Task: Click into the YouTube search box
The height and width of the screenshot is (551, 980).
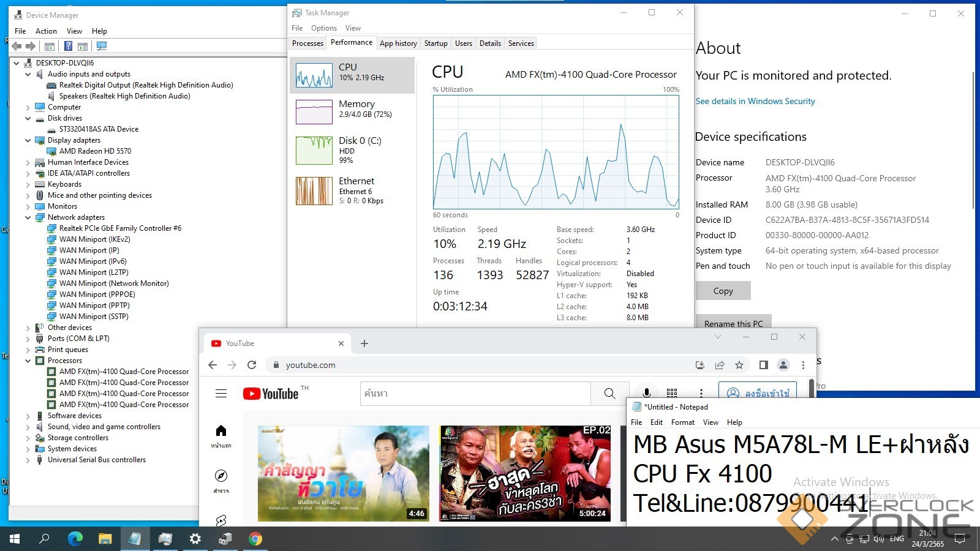Action: (475, 394)
